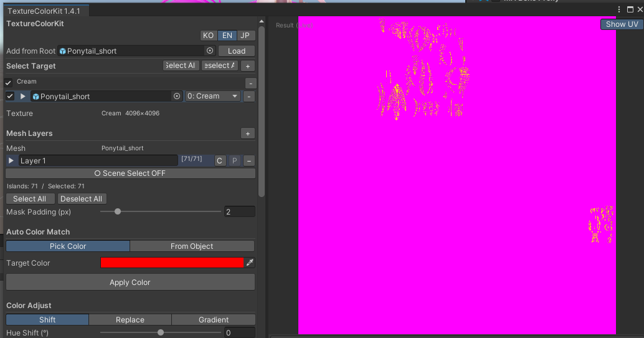Click Deselect All under Select Target
This screenshot has height=338, width=644.
220,65
